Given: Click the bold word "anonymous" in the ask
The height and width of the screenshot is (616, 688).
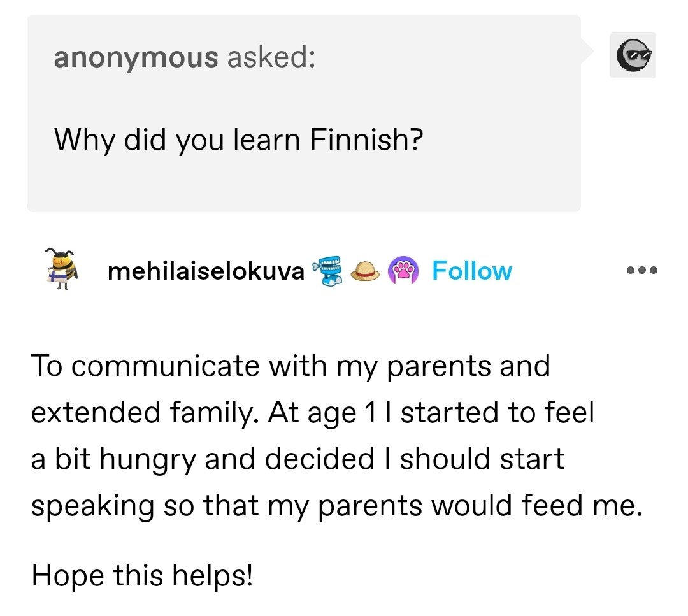Looking at the screenshot, I should pyautogui.click(x=136, y=57).
